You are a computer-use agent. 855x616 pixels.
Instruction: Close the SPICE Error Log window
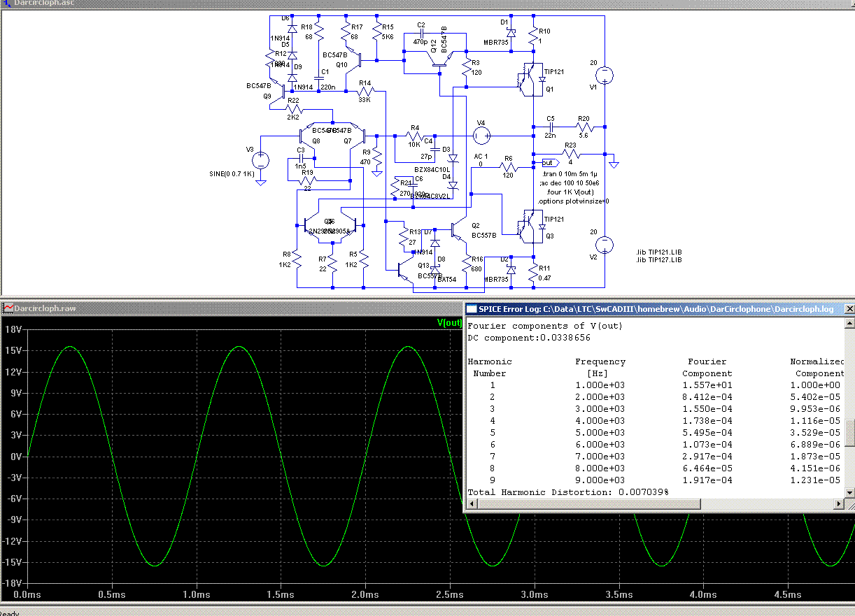pos(849,308)
